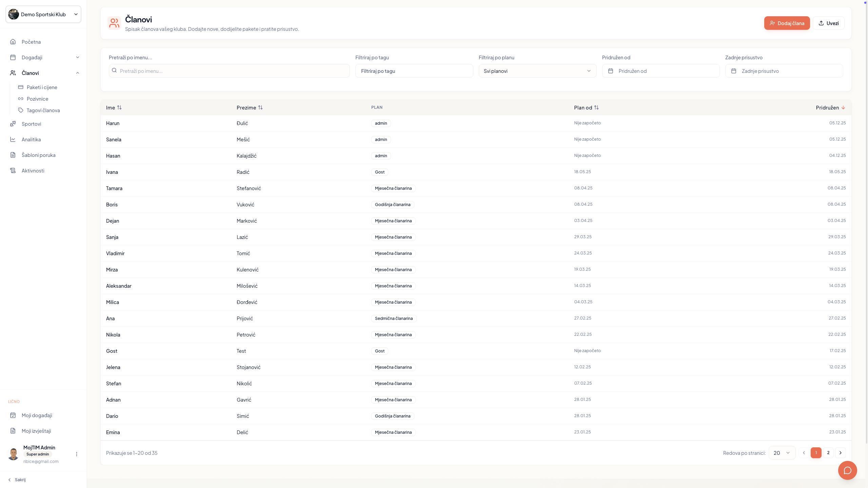Viewport: 868px width, 488px height.
Task: Click the Analitika chart icon in sidebar
Action: click(x=13, y=139)
